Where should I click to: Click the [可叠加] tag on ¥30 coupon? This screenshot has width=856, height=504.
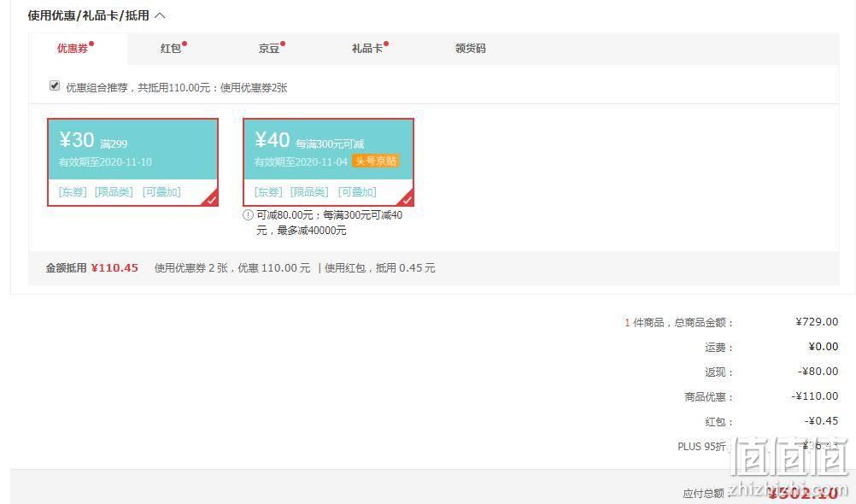click(161, 191)
